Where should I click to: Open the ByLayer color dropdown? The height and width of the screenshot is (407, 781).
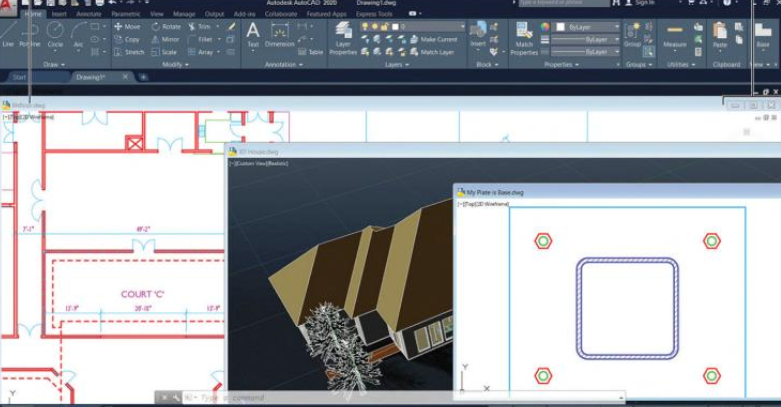click(x=587, y=27)
